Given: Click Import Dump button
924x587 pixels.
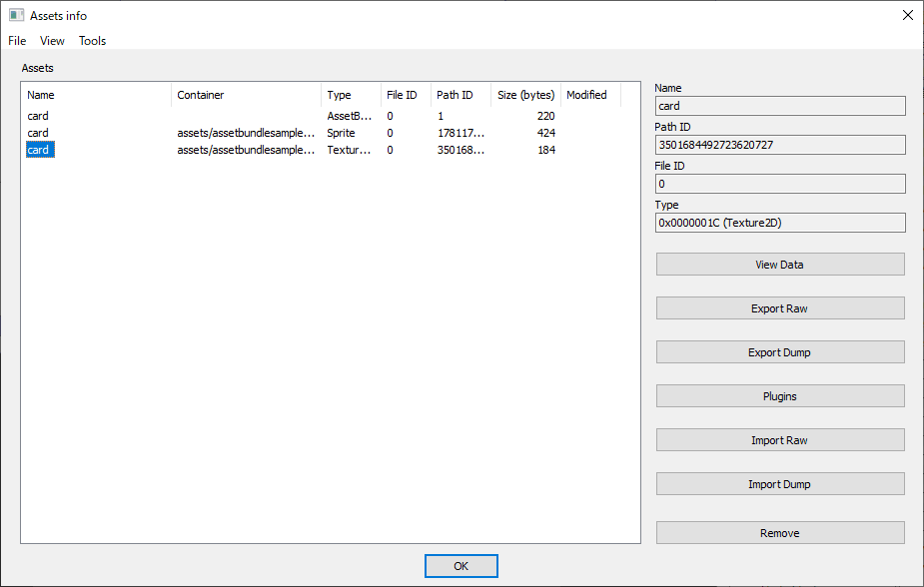Looking at the screenshot, I should [x=779, y=484].
